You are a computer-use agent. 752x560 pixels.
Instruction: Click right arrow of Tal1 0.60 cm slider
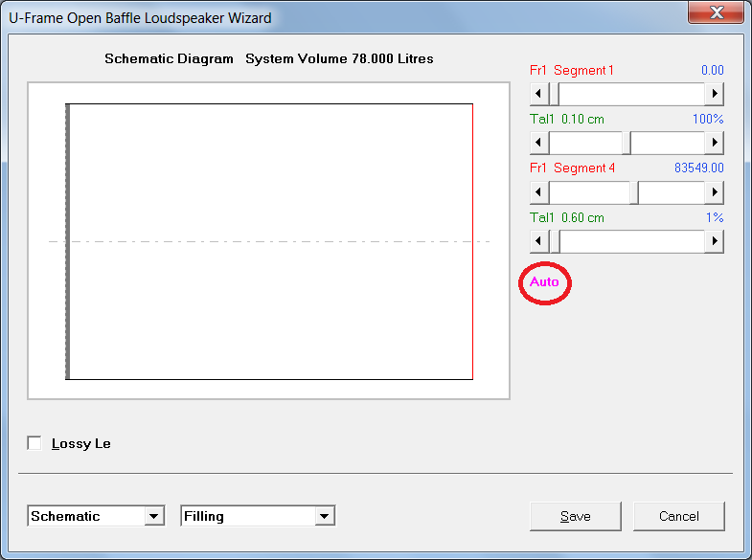[714, 241]
